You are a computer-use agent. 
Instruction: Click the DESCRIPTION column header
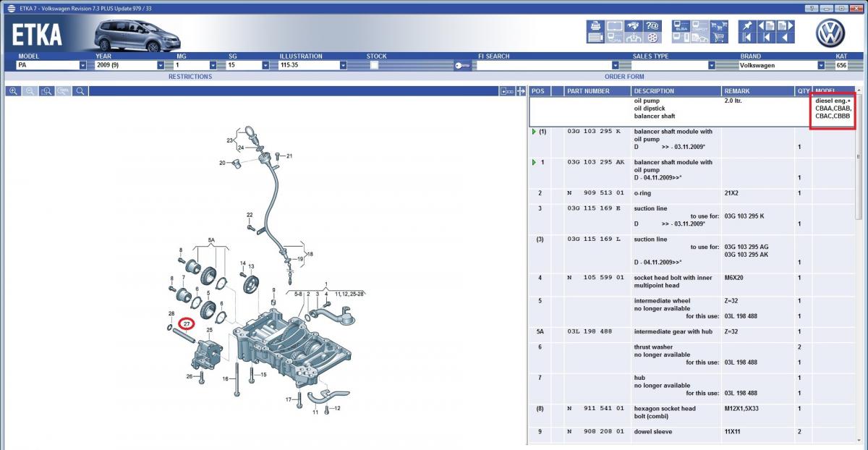click(x=676, y=91)
